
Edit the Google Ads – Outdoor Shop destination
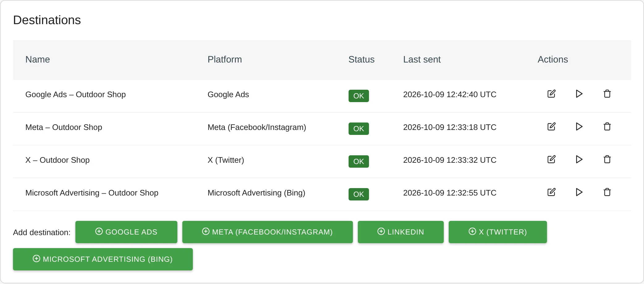pos(552,94)
